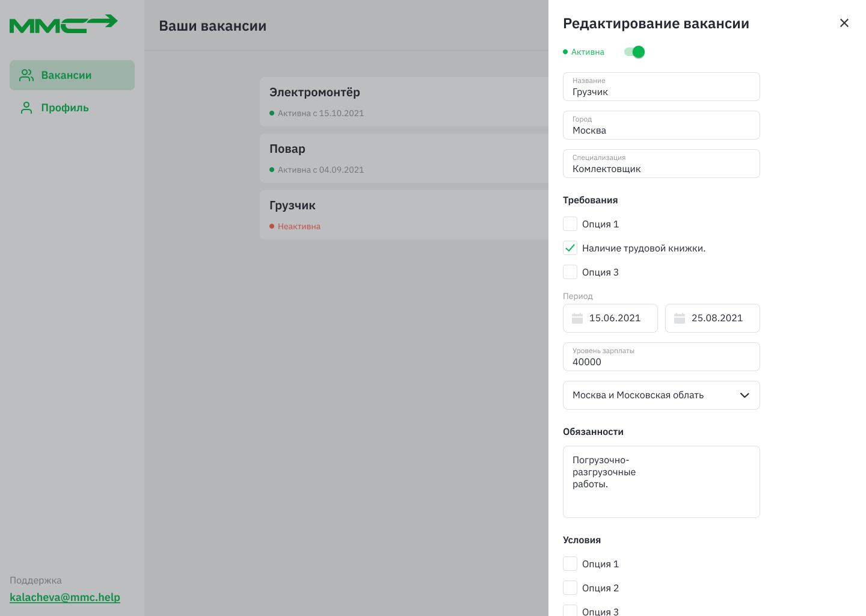Click the kalacheva@mmc.help support link
This screenshot has width=866, height=616.
65,597
